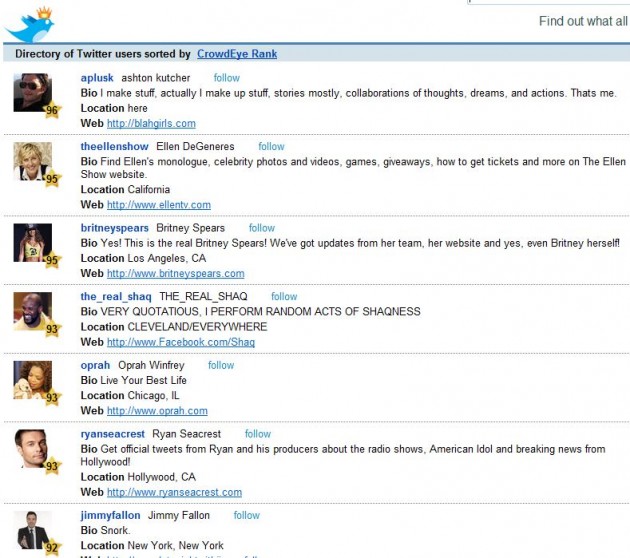Click the 96 rank star badge on aplusk

click(52, 110)
